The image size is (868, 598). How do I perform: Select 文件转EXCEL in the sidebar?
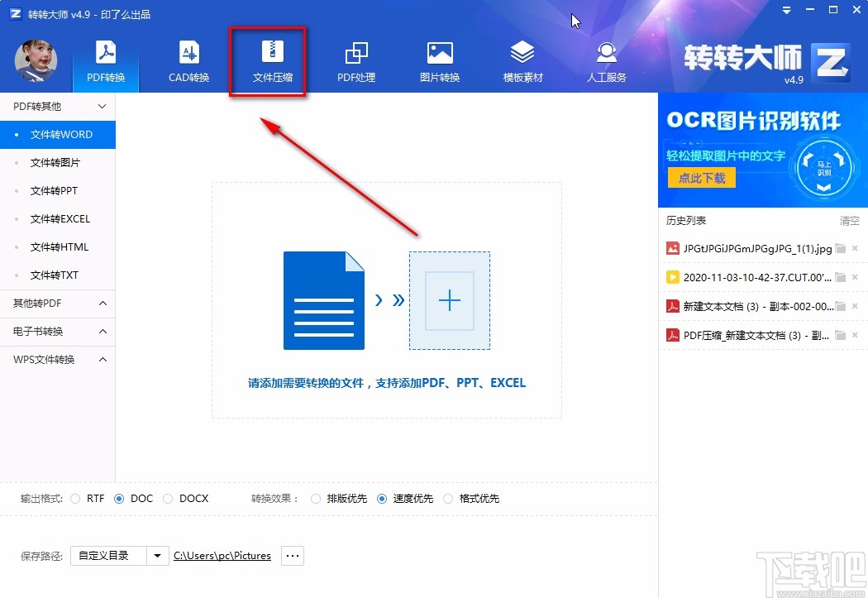[58, 218]
